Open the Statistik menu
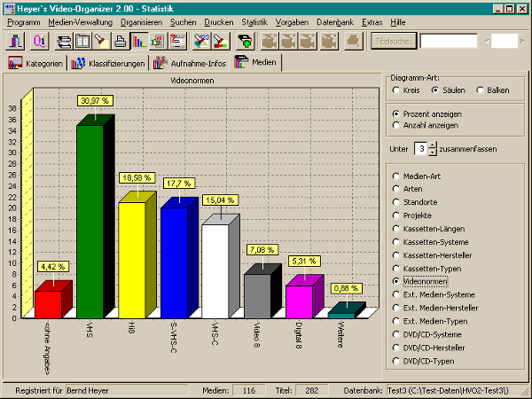The height and width of the screenshot is (399, 532). 254,20
